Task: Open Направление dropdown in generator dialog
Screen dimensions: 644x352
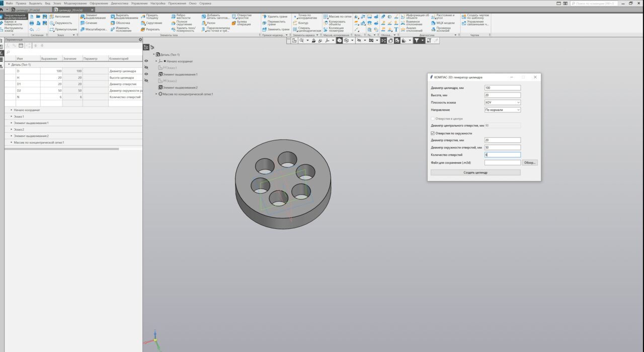Action: click(x=503, y=110)
